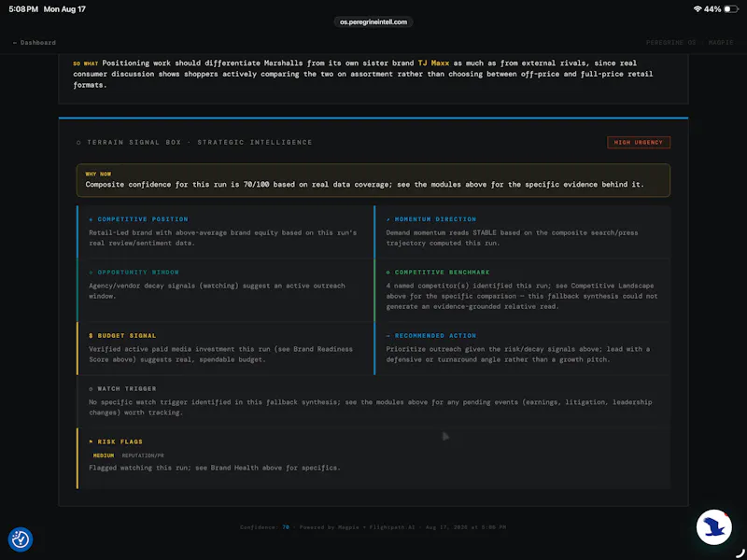Click the SO WHAT label

pyautogui.click(x=85, y=63)
